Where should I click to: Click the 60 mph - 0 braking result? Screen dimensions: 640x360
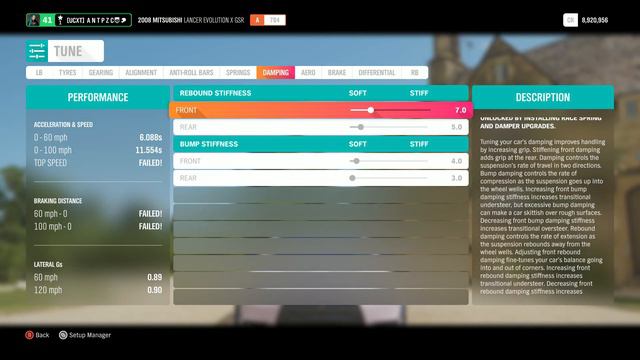point(150,214)
